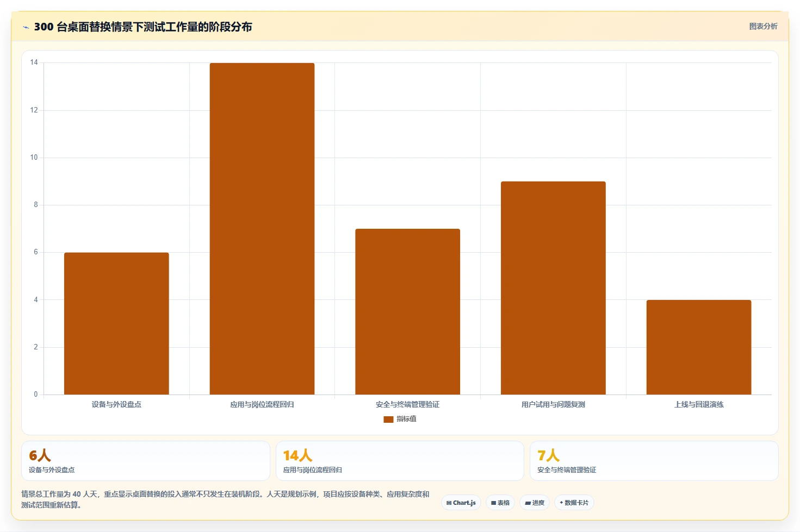800x532 pixels.
Task: Click 用户试用与问题复测 axis label
Action: (553, 404)
